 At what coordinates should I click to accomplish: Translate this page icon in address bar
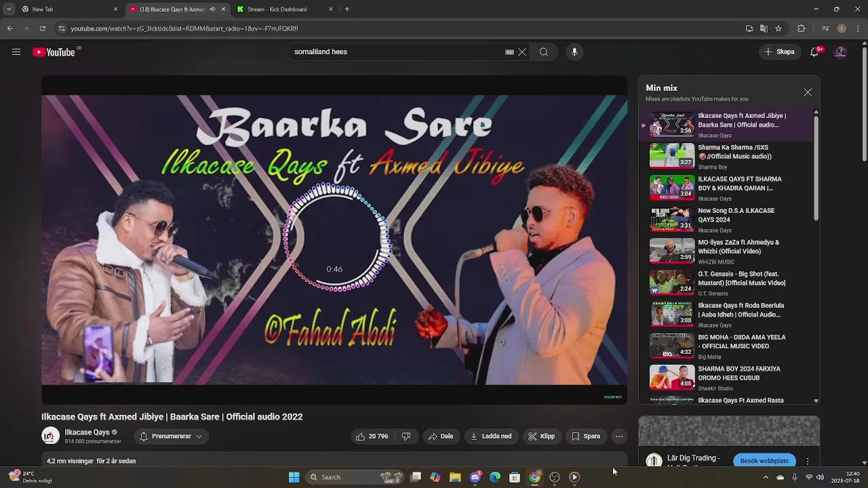(x=764, y=28)
